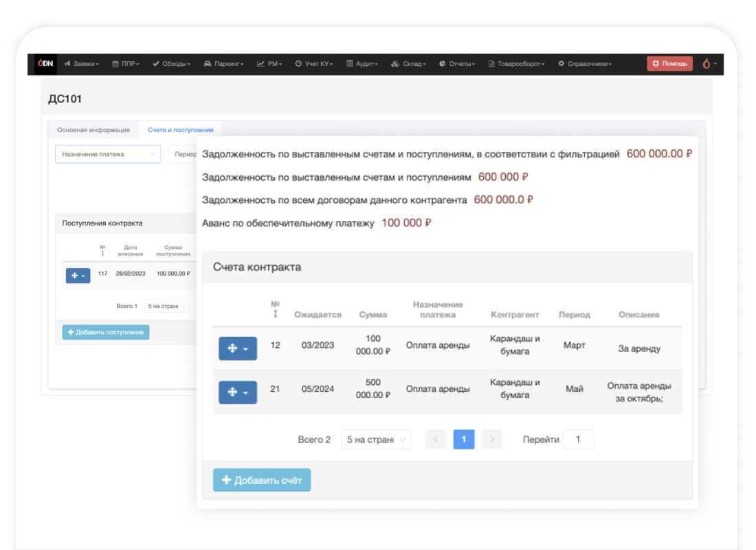Open the user flame icon menu

[x=709, y=64]
